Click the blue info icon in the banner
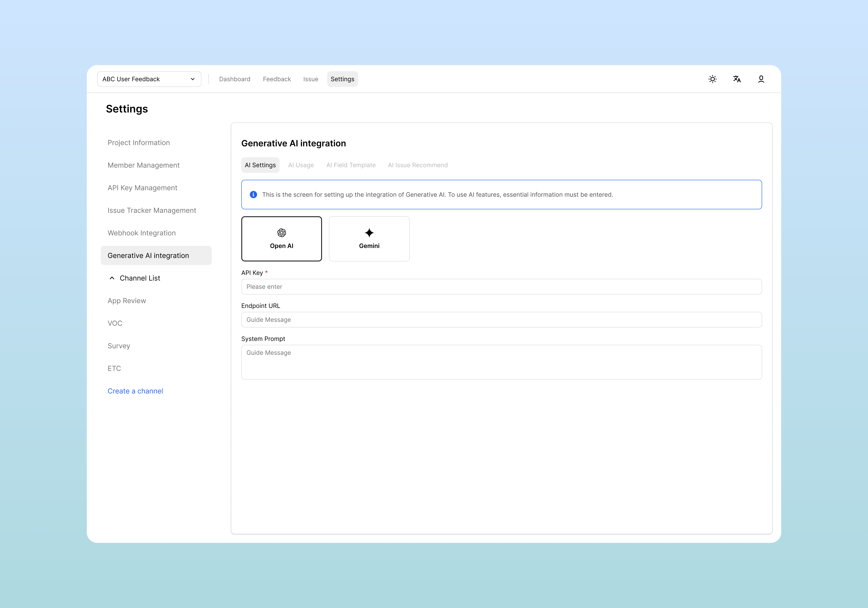The height and width of the screenshot is (608, 868). (x=253, y=195)
